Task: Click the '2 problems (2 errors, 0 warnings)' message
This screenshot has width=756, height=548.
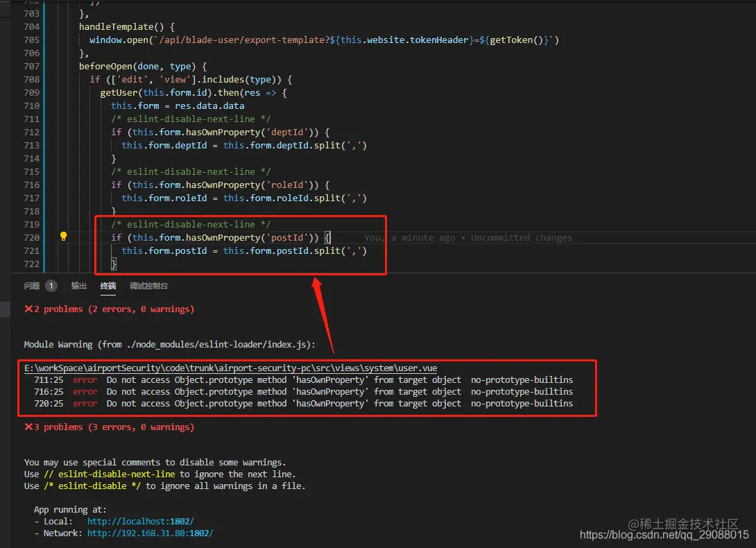Action: (110, 309)
